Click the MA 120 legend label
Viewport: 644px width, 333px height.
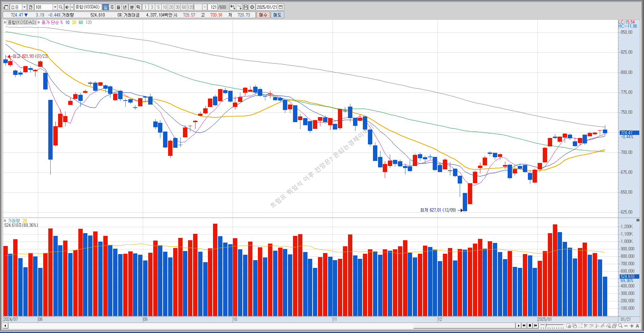(88, 22)
